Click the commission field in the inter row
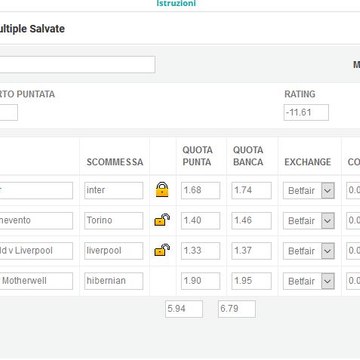 (x=353, y=190)
